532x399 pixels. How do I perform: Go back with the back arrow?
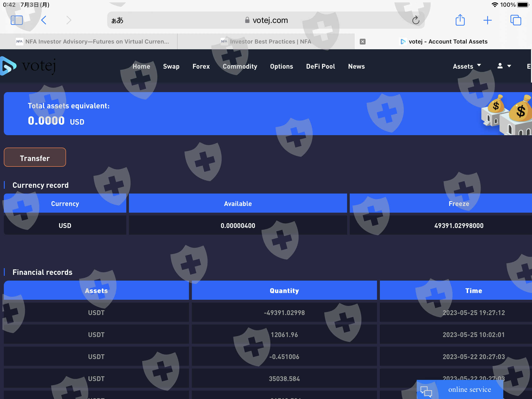[x=44, y=20]
